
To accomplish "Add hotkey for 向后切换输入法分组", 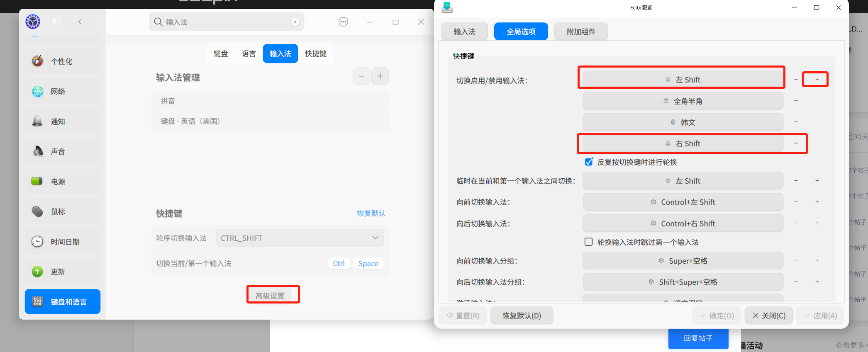I will (x=817, y=282).
